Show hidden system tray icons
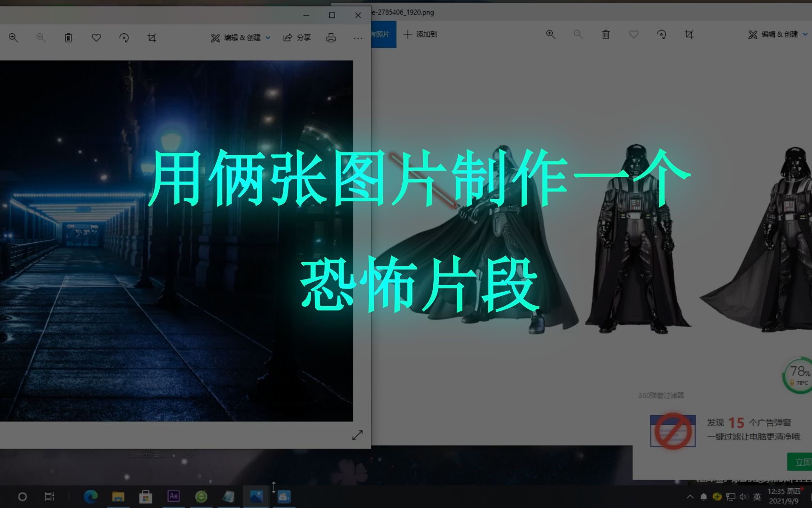This screenshot has width=812, height=508. coord(690,497)
